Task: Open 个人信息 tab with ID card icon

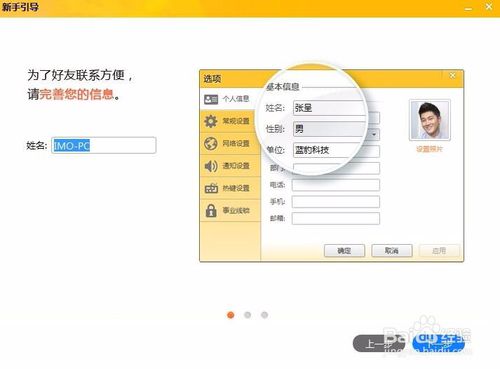Action: 230,99
